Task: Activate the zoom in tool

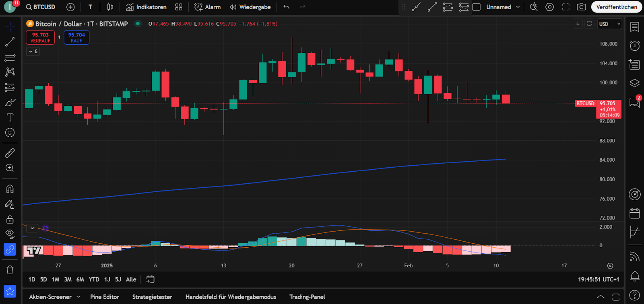Action: (x=10, y=168)
